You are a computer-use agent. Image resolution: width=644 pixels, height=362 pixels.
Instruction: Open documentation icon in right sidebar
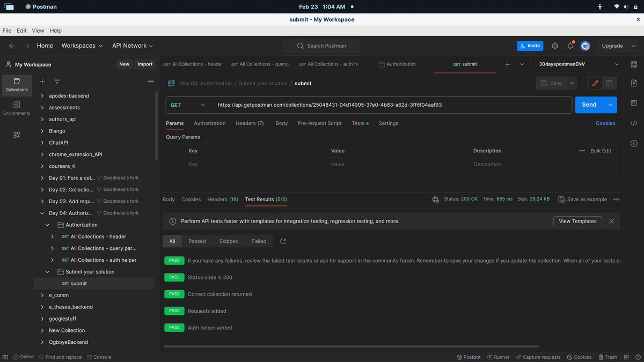pos(634,83)
